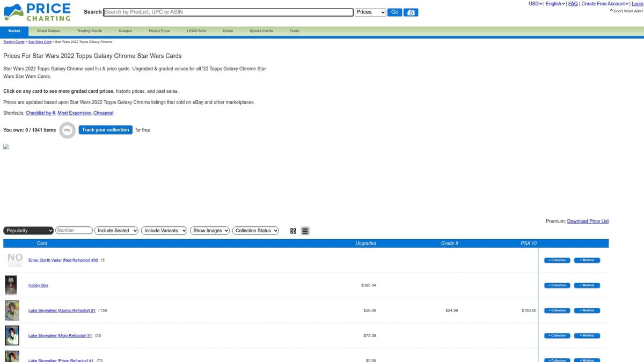Open the Sports Cards menu
The width and height of the screenshot is (644, 362).
pyautogui.click(x=261, y=31)
